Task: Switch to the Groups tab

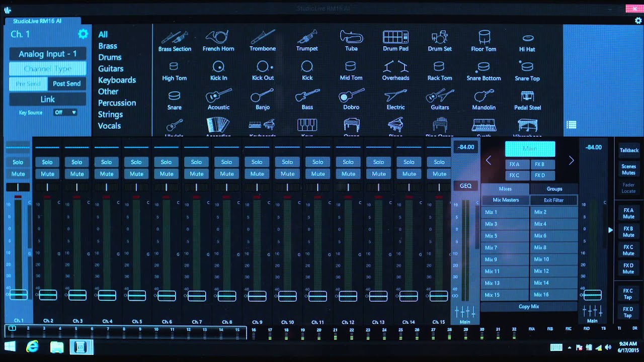Action: [554, 189]
